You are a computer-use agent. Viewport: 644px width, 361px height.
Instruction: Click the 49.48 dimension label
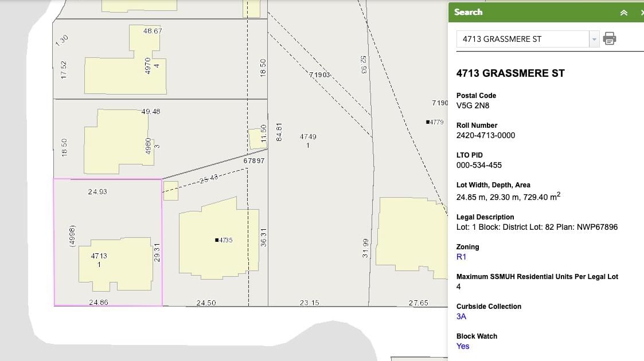pos(151,111)
